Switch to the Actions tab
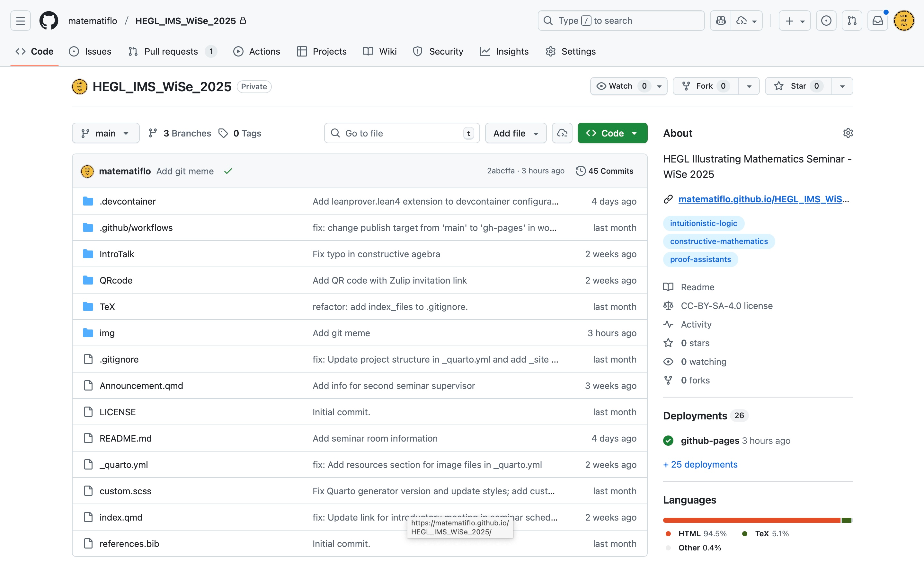This screenshot has width=924, height=562. pos(256,51)
